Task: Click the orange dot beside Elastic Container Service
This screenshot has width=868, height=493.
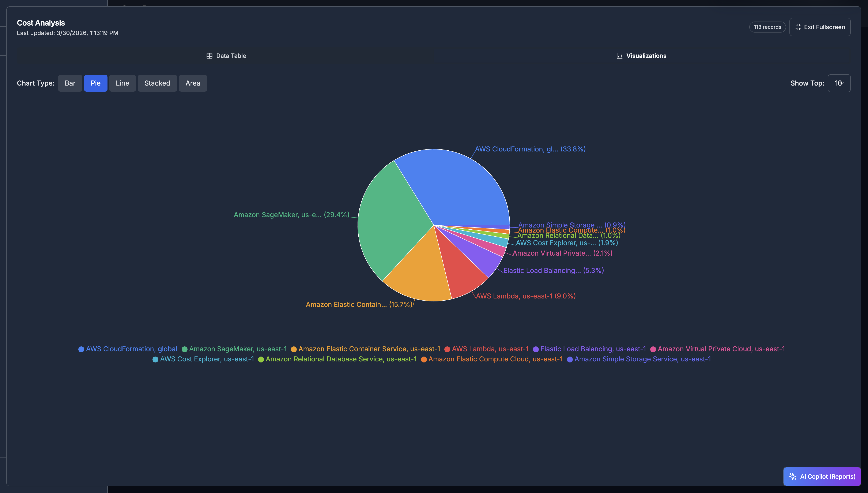Action: coord(294,349)
